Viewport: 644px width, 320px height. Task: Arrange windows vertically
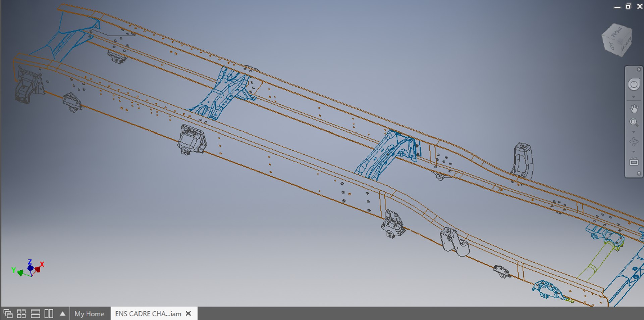[49, 314]
